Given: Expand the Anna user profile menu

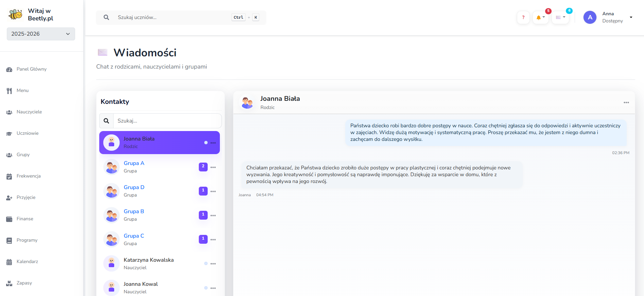Looking at the screenshot, I should point(608,17).
